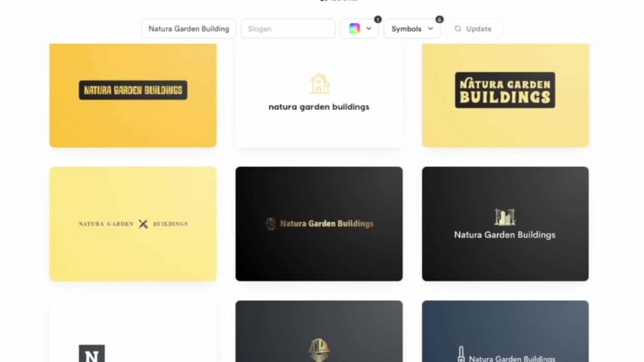Click the refresh icon beside Update
644x362 pixels.
tap(458, 29)
